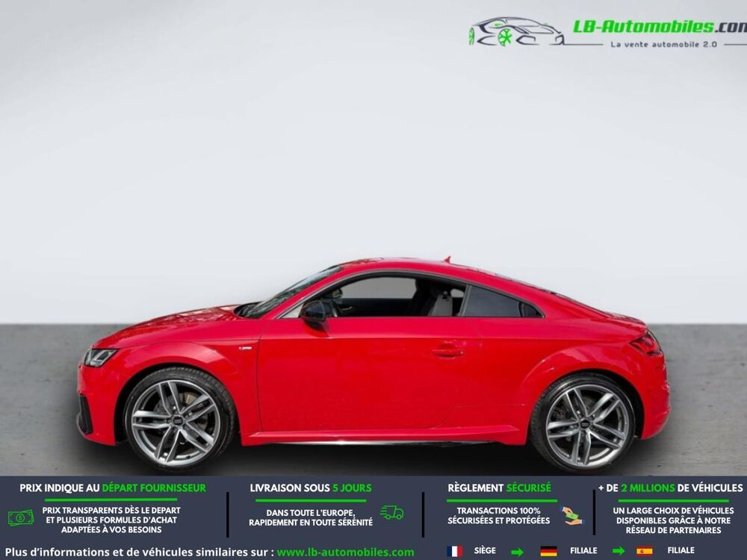Click the "FILIALE" label after the Spanish flag

[681, 550]
